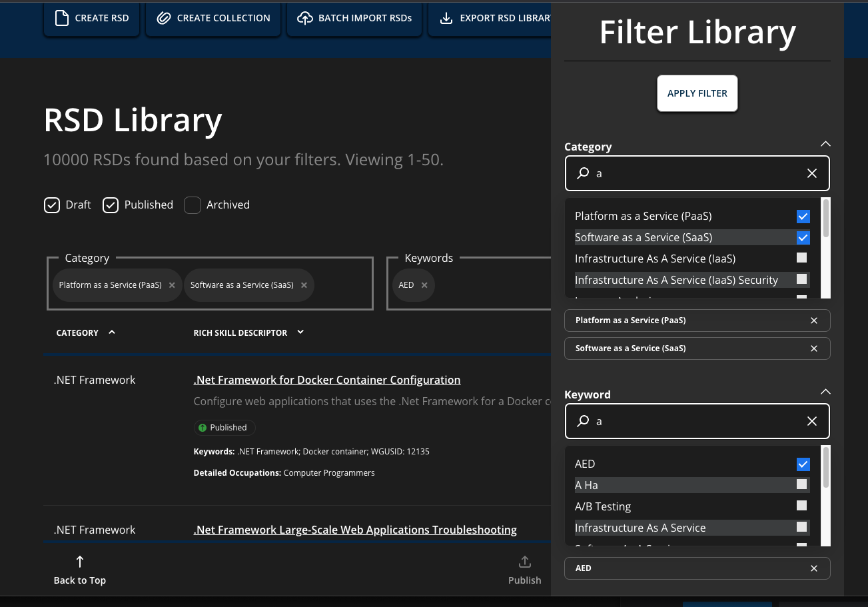This screenshot has width=868, height=607.
Task: Sort by the Rich Skill Descriptor column header
Action: coord(248,332)
